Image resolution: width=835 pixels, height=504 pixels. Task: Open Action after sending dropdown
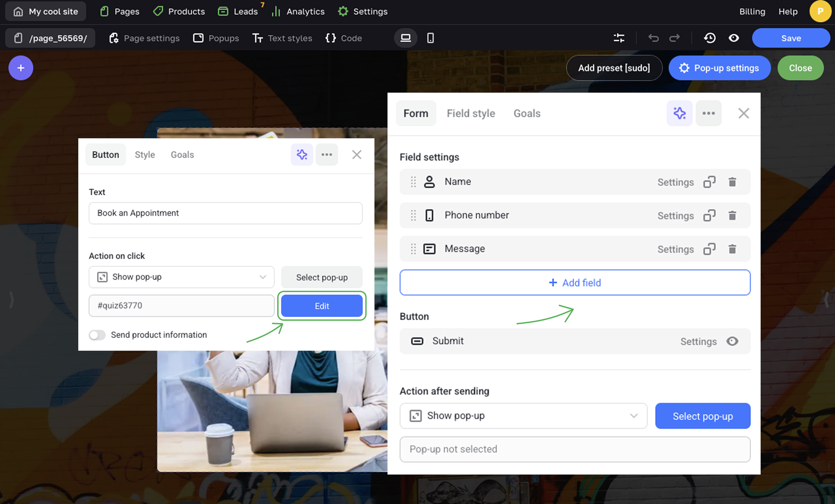(523, 416)
